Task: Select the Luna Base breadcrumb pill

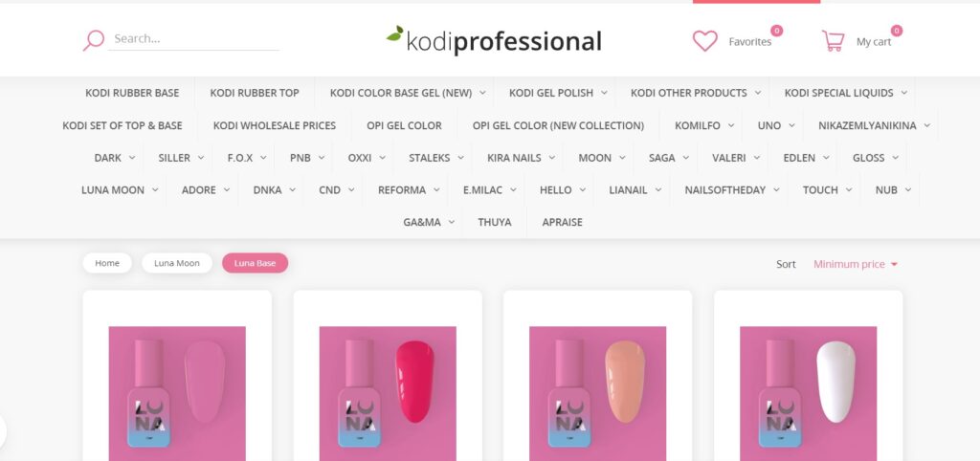Action: pos(255,263)
